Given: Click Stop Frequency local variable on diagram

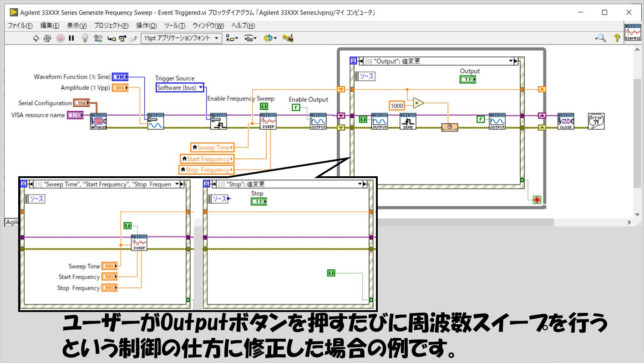Looking at the screenshot, I should (206, 170).
